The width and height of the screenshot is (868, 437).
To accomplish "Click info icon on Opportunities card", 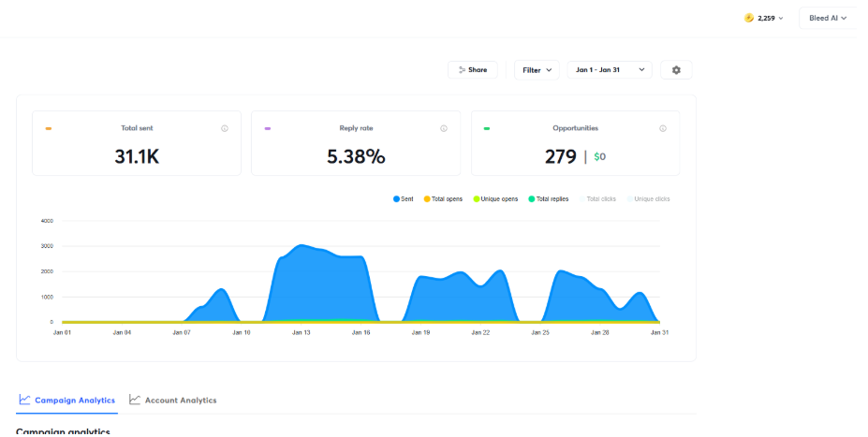I will (x=663, y=128).
